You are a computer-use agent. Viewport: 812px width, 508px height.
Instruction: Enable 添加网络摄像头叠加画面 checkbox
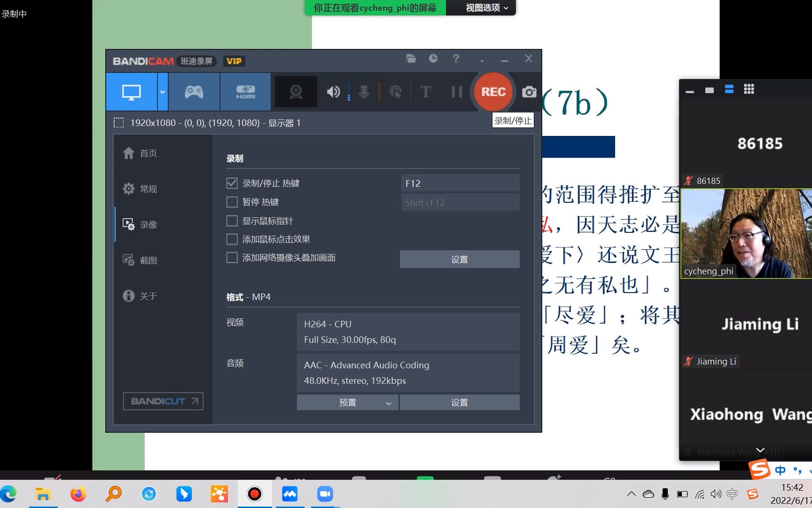pyautogui.click(x=232, y=258)
